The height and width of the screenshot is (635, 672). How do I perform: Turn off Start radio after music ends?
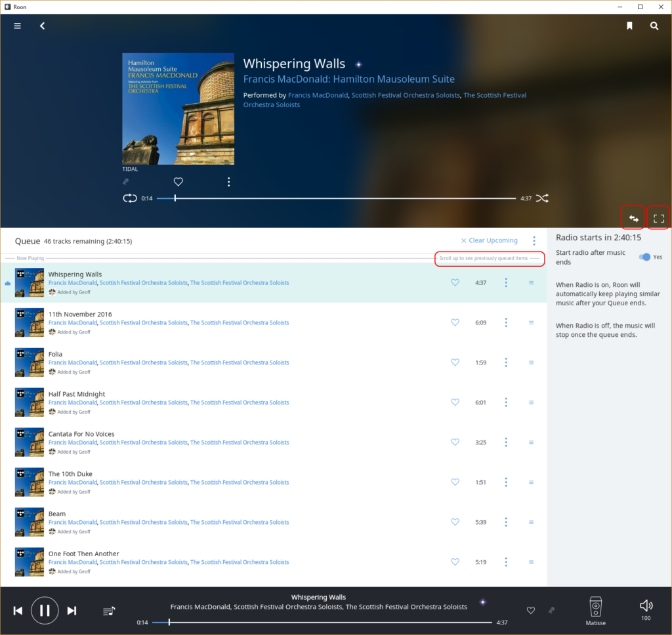(x=644, y=257)
